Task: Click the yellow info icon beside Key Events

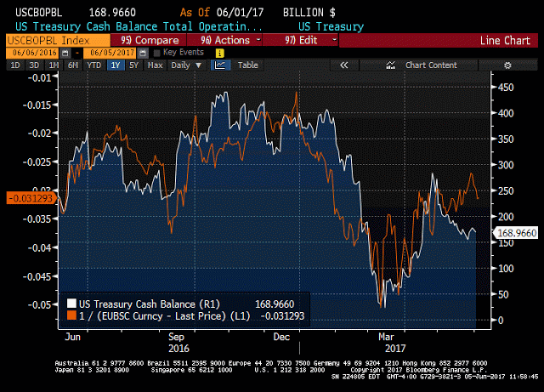Action: tap(220, 53)
